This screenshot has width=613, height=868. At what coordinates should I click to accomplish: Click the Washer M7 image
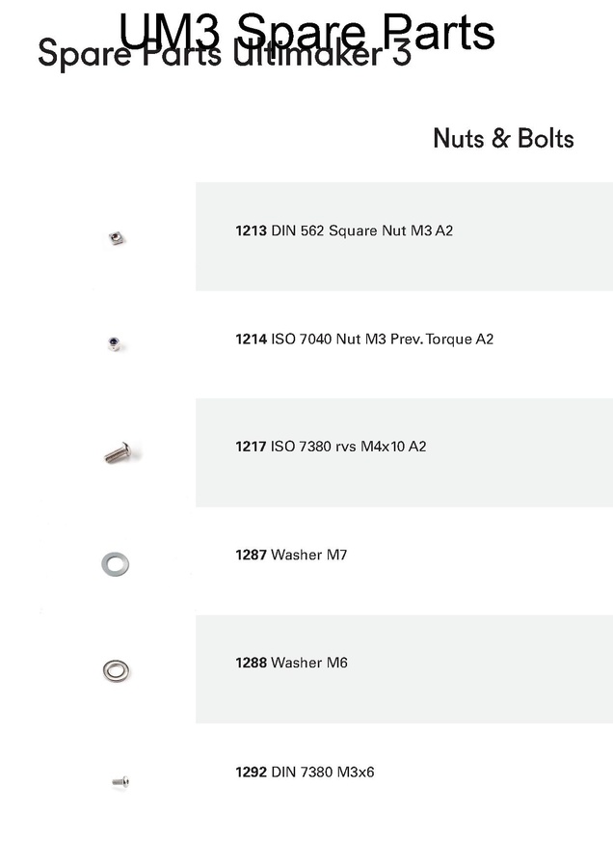[x=115, y=564]
